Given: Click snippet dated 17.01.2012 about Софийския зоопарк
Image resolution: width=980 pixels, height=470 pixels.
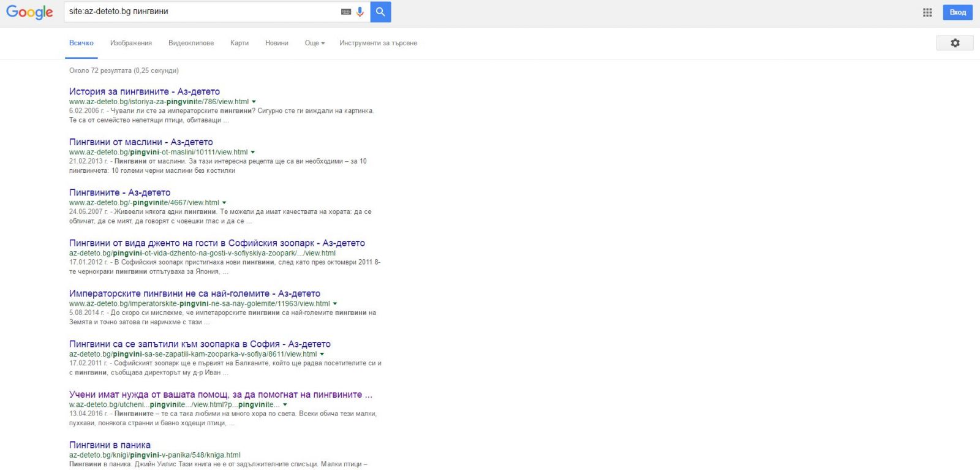Looking at the screenshot, I should point(225,267).
